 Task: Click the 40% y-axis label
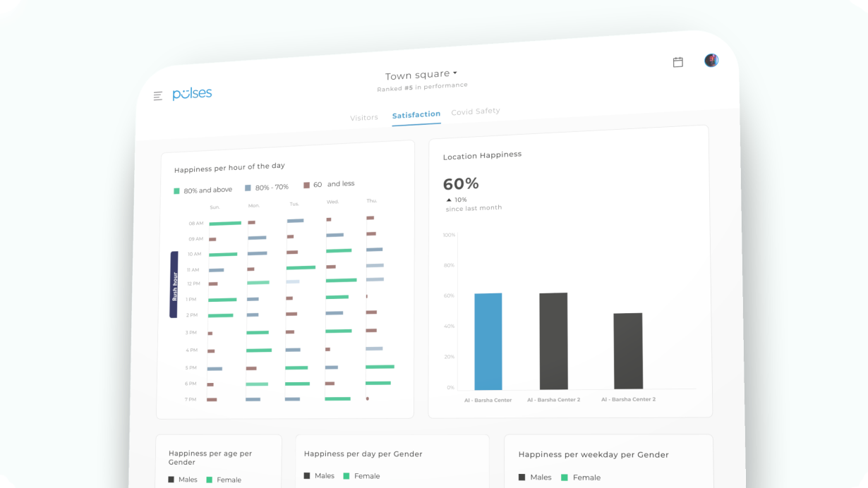[450, 327]
